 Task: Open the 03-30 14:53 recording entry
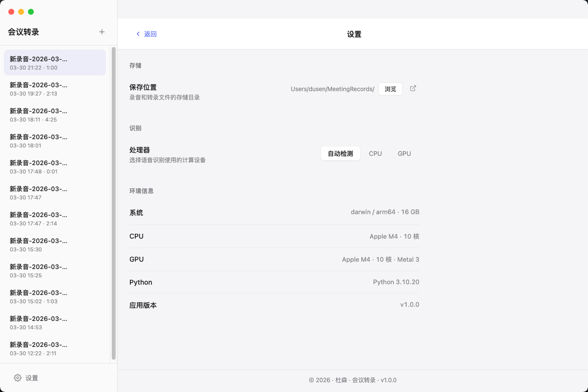(54, 322)
